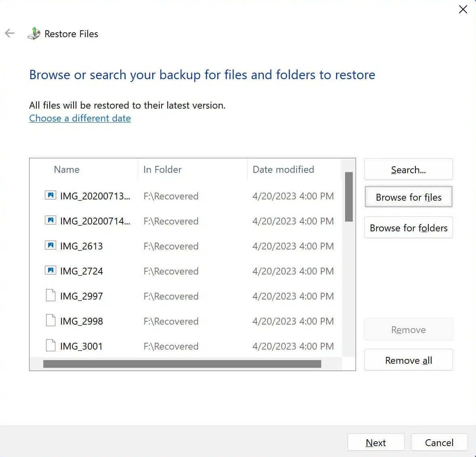The height and width of the screenshot is (457, 476).
Task: Click Next to continue the restore
Action: pos(375,442)
